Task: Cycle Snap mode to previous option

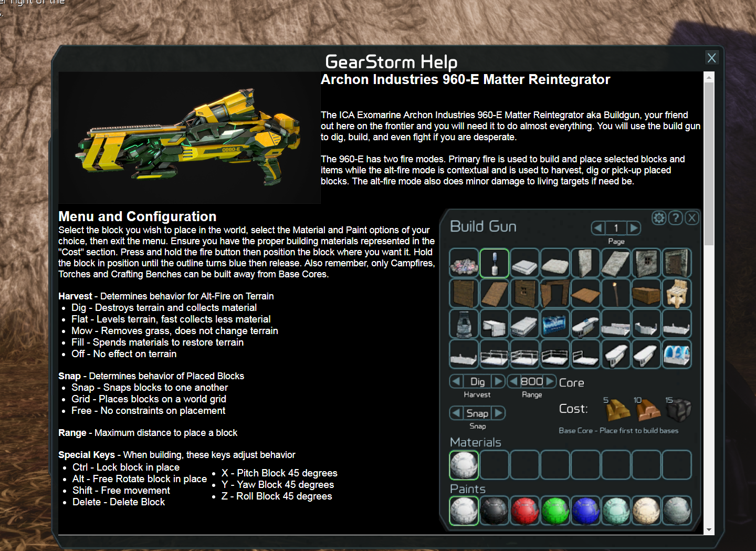Action: click(456, 413)
